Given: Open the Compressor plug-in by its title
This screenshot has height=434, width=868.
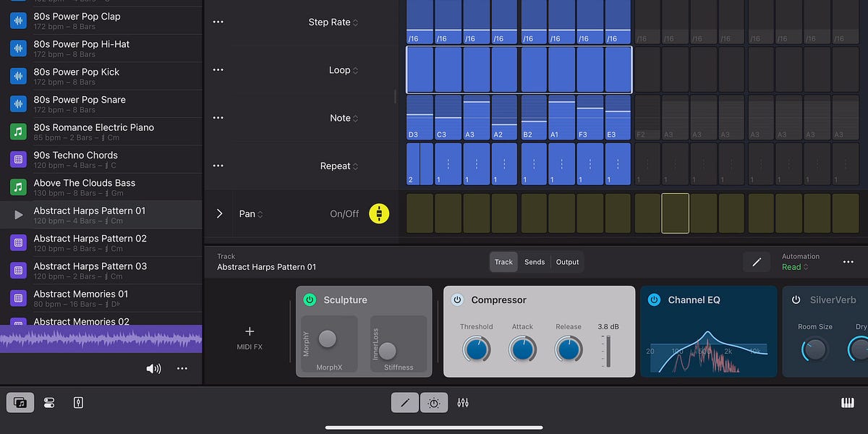Looking at the screenshot, I should tap(498, 299).
